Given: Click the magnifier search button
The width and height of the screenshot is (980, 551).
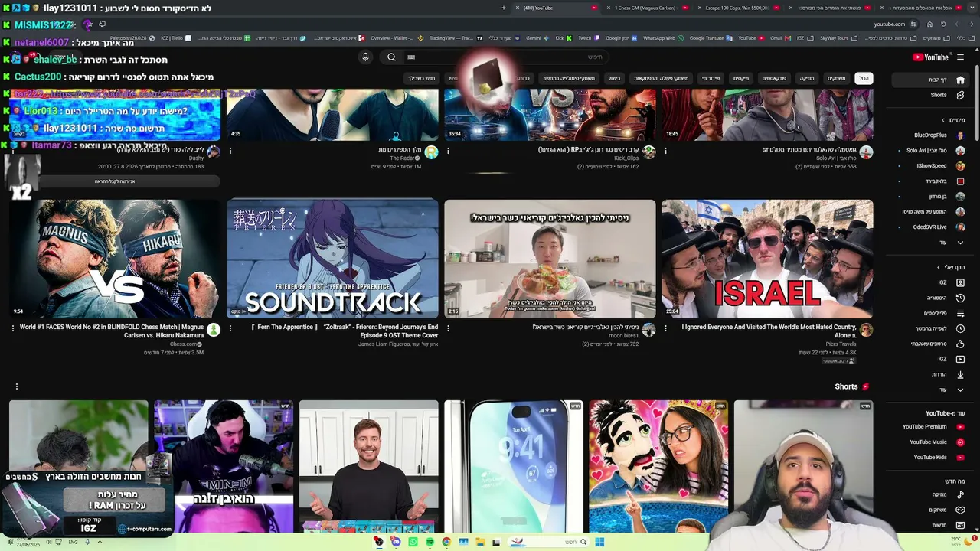Looking at the screenshot, I should [x=391, y=57].
